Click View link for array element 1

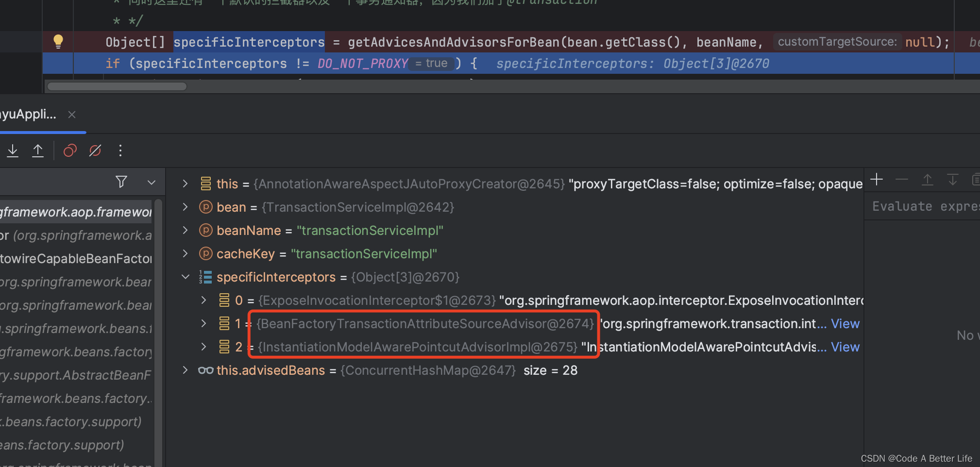(x=845, y=324)
